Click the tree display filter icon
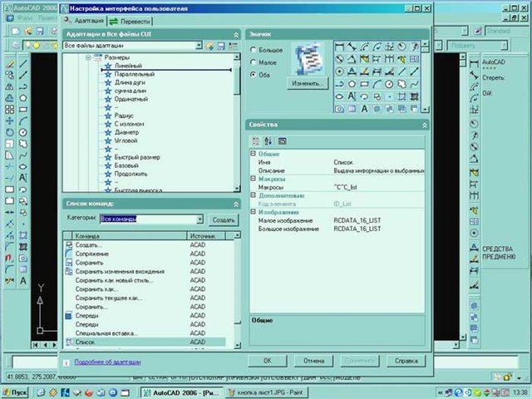 coord(233,46)
